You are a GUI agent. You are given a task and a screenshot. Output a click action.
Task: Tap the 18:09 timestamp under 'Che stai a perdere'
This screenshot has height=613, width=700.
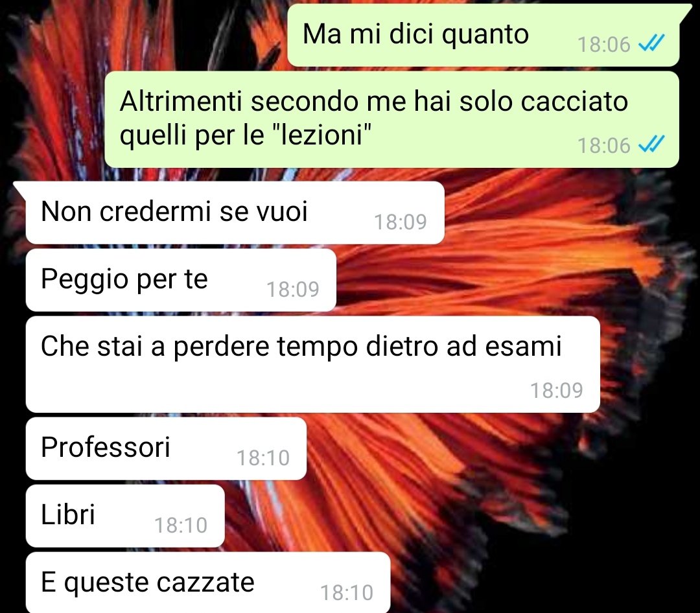point(556,390)
